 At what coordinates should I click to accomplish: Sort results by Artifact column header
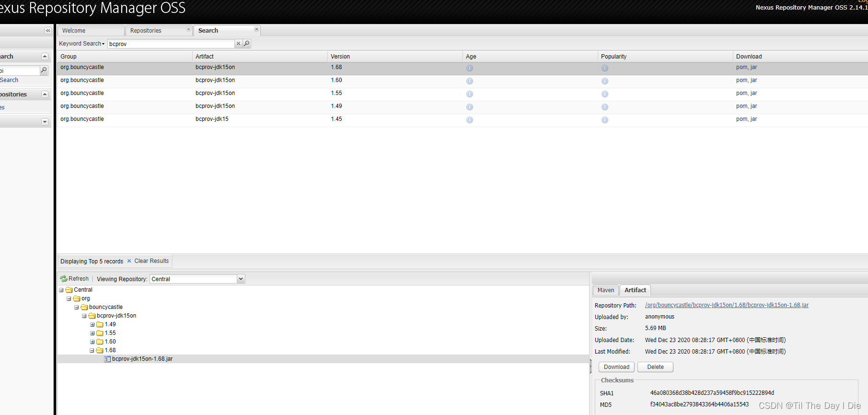(x=260, y=57)
